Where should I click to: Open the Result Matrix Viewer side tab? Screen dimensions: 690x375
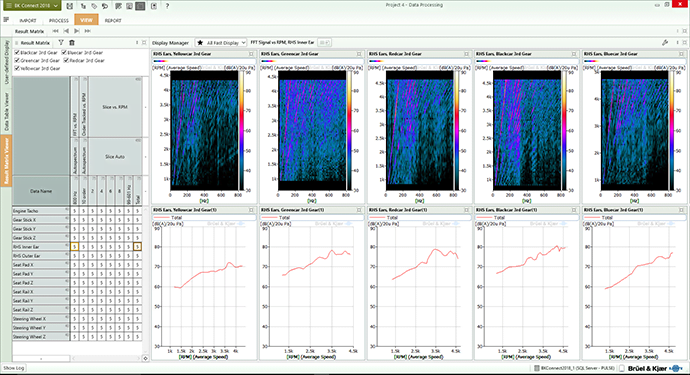6,161
